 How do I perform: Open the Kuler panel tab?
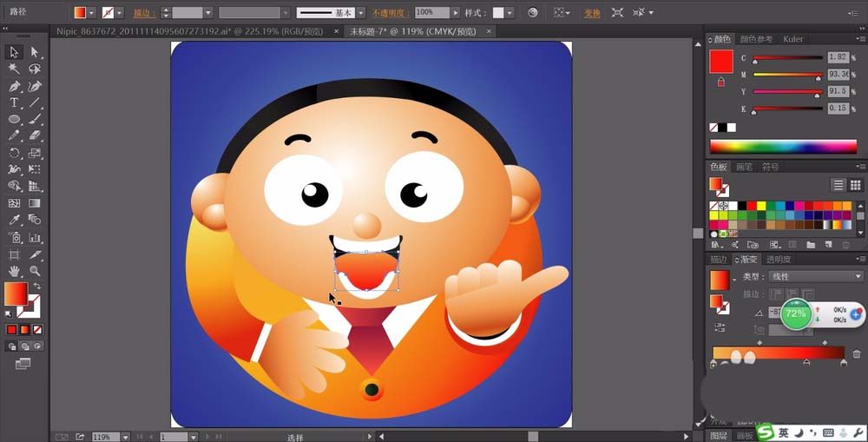792,39
